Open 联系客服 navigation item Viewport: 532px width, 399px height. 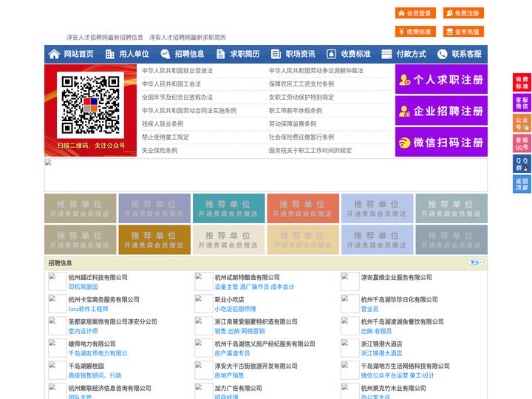click(x=466, y=54)
